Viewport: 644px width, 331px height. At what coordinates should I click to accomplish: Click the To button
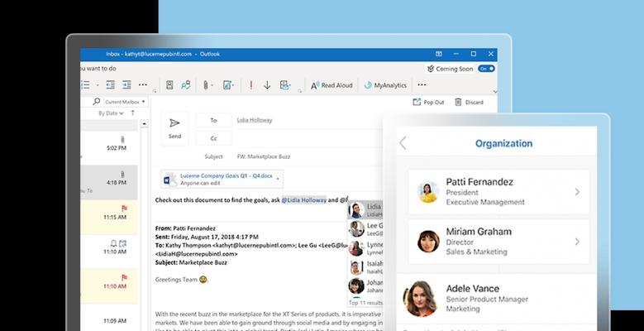coord(213,120)
